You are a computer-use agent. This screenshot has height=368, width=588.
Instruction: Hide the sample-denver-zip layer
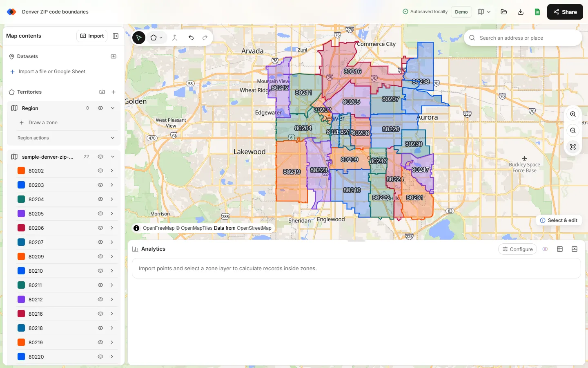(100, 157)
